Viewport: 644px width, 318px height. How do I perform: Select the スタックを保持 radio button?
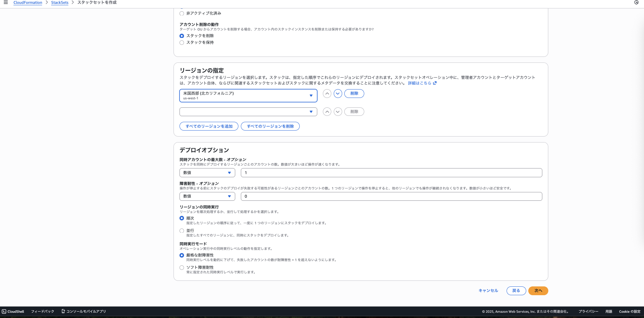[x=182, y=42]
